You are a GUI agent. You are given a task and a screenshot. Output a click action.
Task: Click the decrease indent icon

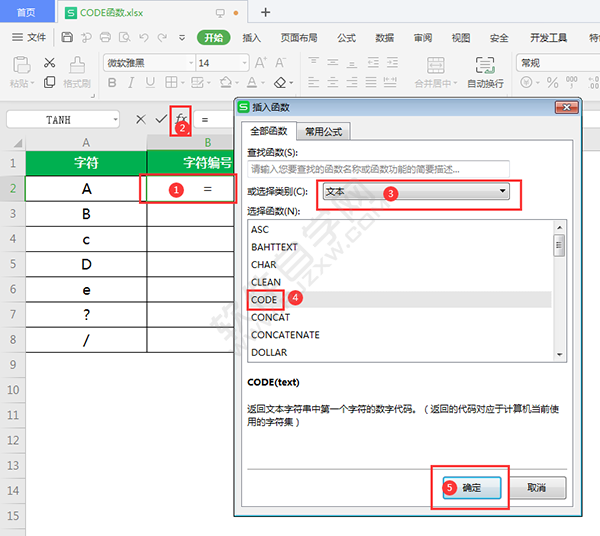pos(373,62)
